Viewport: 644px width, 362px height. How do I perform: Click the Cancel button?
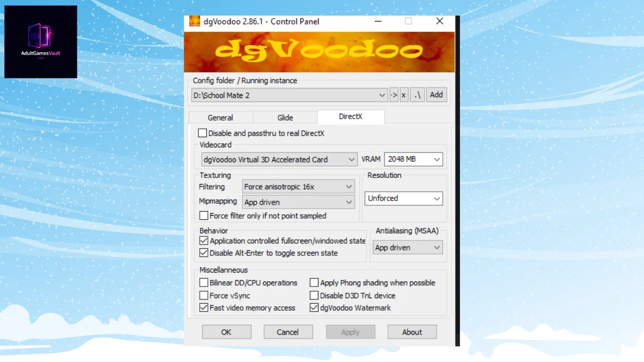coord(288,332)
